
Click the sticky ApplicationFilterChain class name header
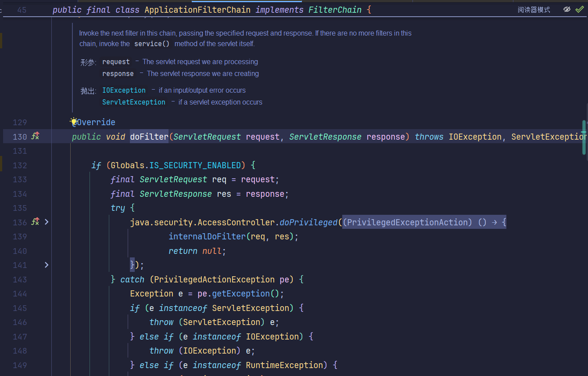click(x=197, y=10)
